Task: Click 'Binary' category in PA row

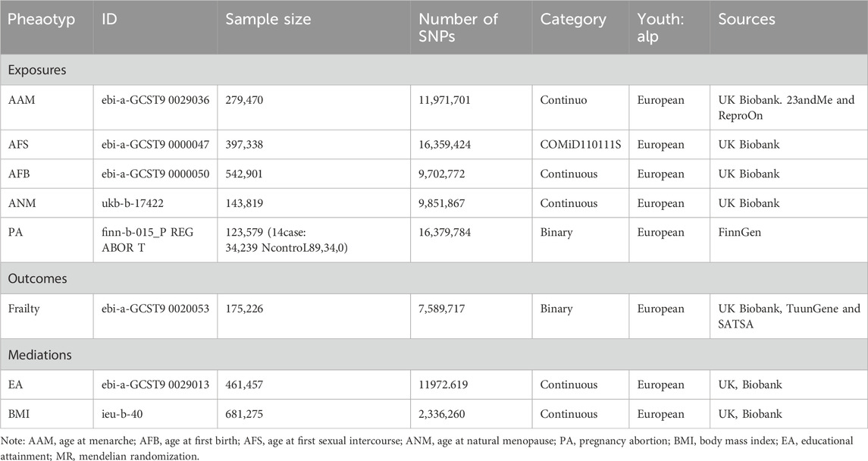Action: pos(556,233)
